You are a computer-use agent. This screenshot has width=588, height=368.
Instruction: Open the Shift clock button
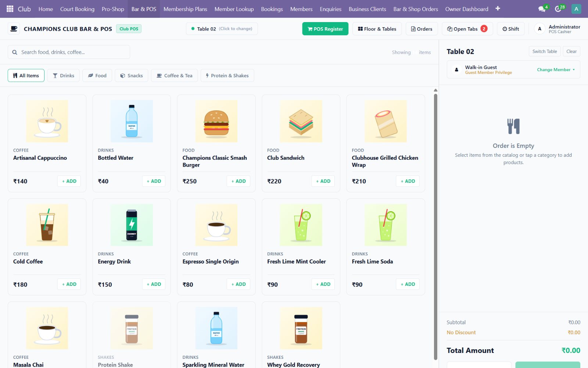click(x=510, y=29)
